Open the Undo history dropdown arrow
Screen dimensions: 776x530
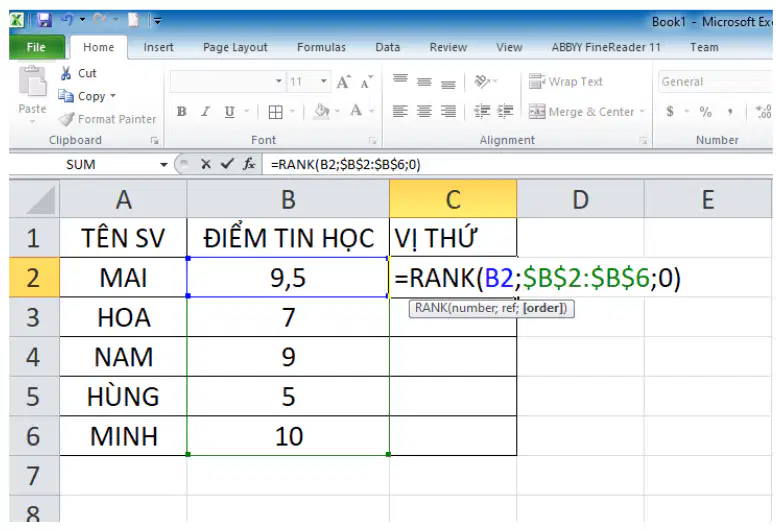coord(82,20)
